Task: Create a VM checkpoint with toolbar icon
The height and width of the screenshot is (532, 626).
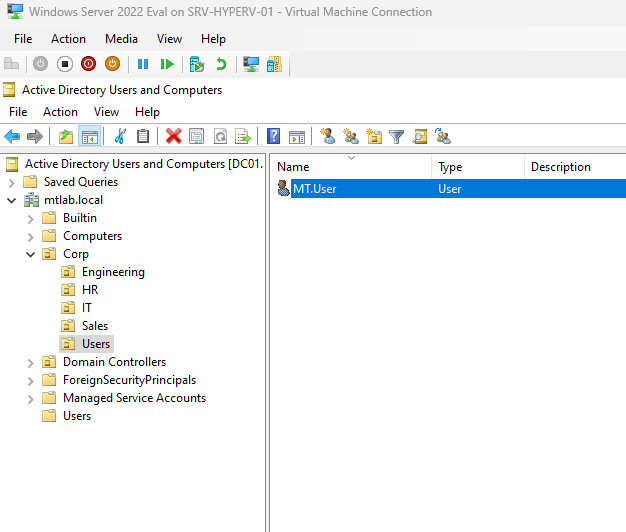Action: (x=197, y=64)
